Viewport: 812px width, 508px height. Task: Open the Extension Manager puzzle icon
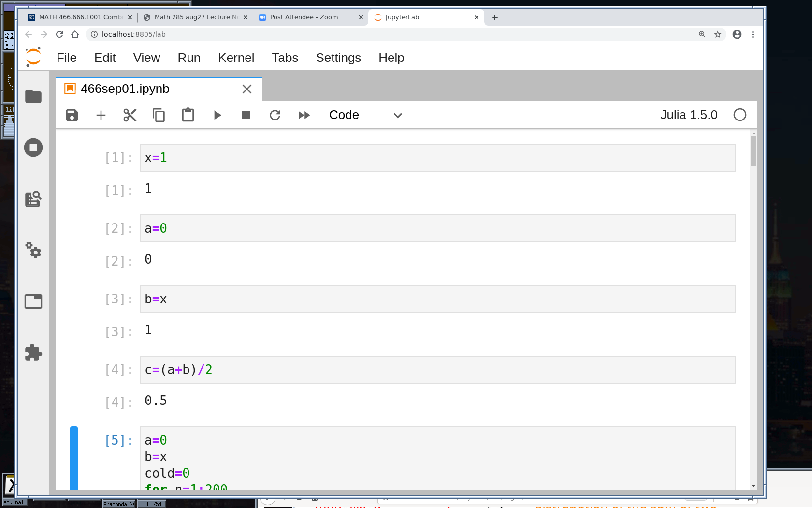[x=33, y=353]
